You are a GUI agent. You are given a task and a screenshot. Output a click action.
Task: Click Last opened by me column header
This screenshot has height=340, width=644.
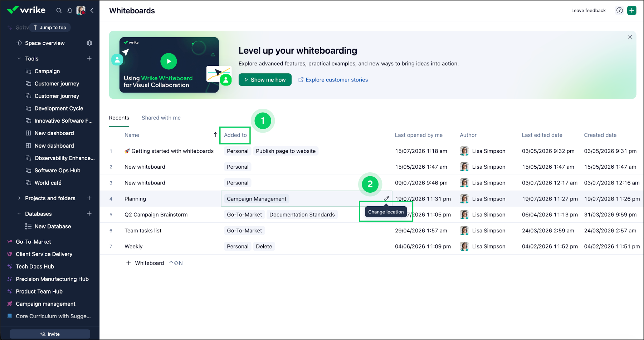419,135
